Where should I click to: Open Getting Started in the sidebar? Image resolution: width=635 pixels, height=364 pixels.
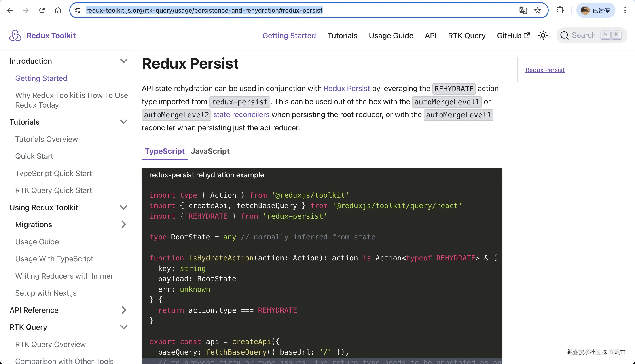pos(41,78)
